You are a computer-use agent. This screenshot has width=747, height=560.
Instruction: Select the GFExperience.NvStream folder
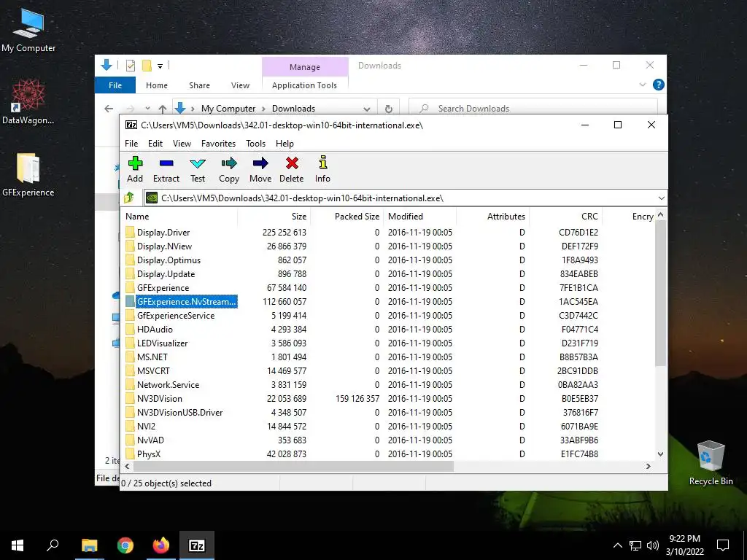(x=186, y=301)
